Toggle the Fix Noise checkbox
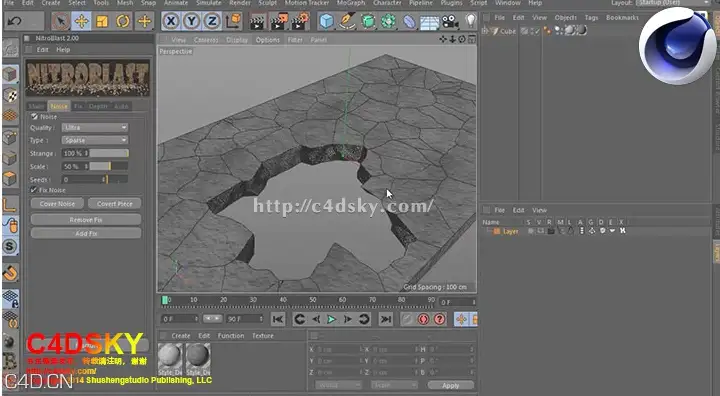720x396 pixels. (x=34, y=190)
